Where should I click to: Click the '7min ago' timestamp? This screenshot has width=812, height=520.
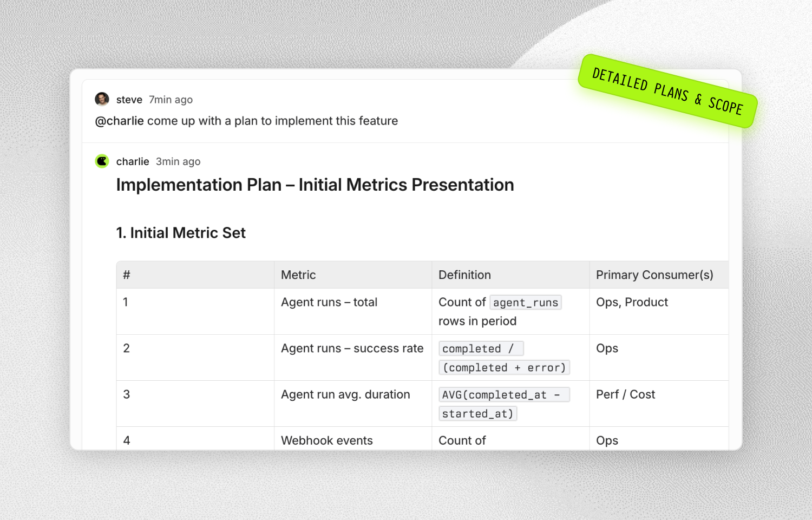171,100
